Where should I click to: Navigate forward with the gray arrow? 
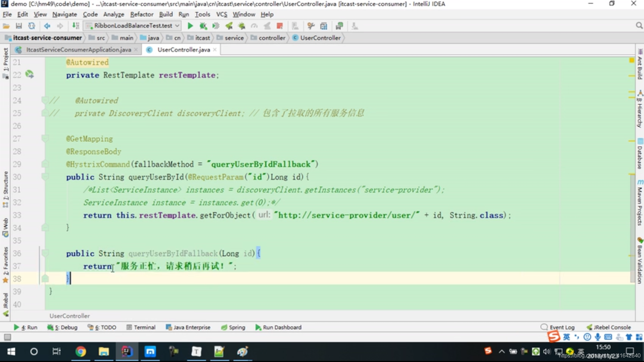click(x=60, y=26)
